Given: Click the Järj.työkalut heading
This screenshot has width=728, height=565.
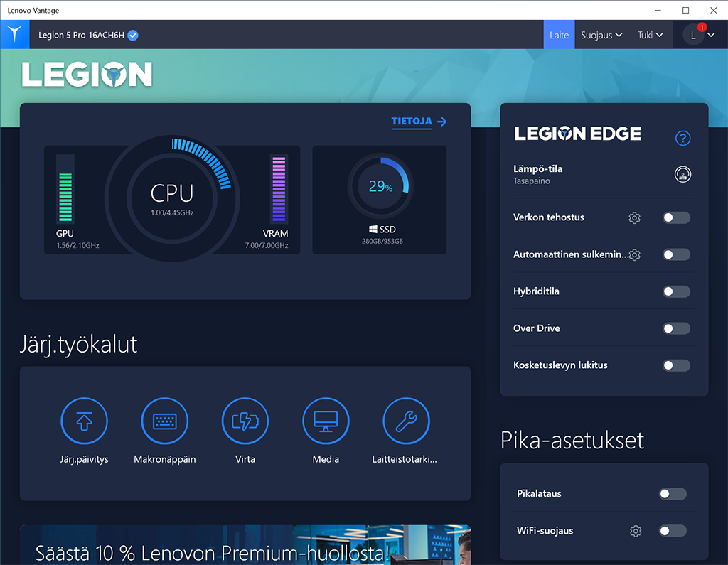Looking at the screenshot, I should point(78,345).
